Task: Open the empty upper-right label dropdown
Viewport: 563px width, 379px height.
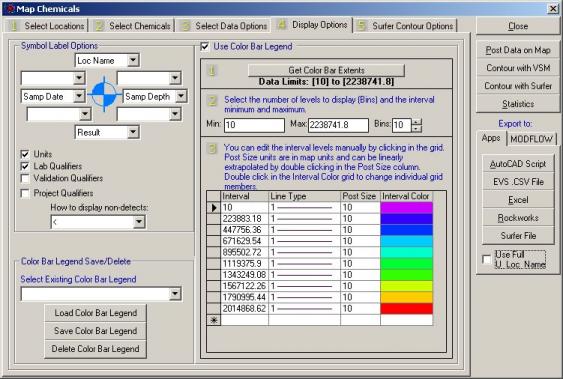Action: 175,78
